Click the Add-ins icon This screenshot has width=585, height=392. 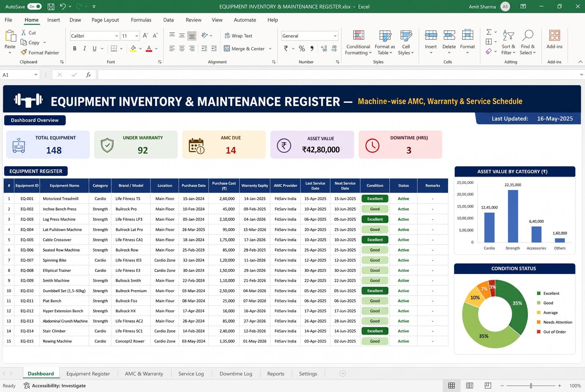tap(554, 35)
